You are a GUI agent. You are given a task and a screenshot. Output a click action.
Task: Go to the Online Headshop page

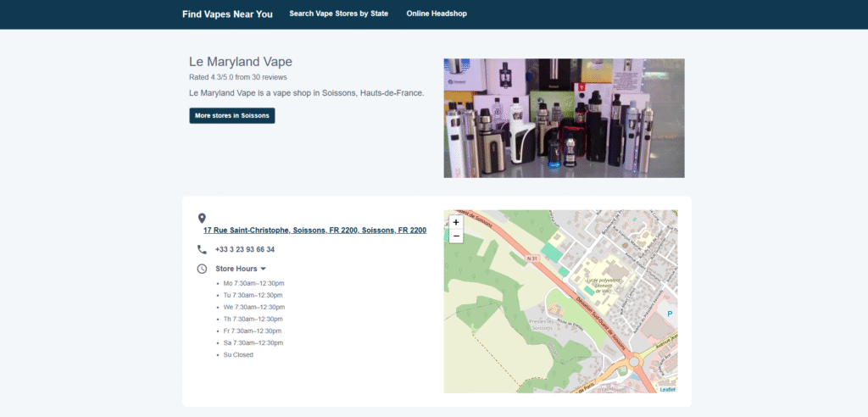pyautogui.click(x=437, y=14)
